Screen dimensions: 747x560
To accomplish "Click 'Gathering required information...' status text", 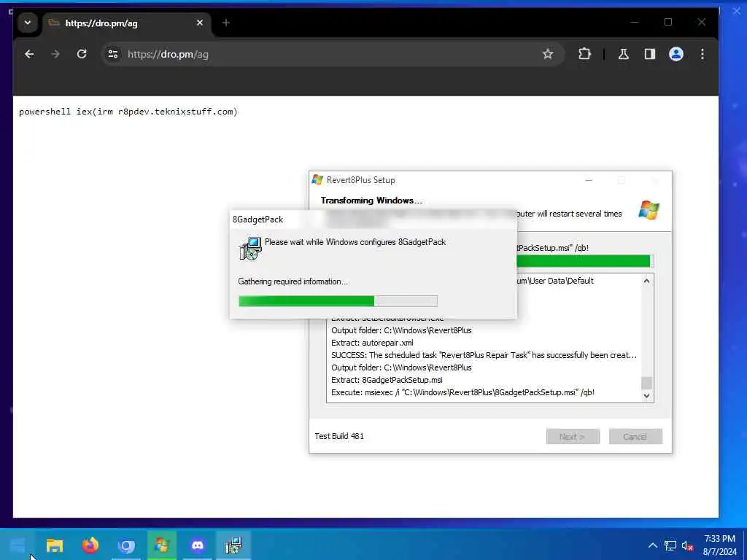I will coord(293,281).
